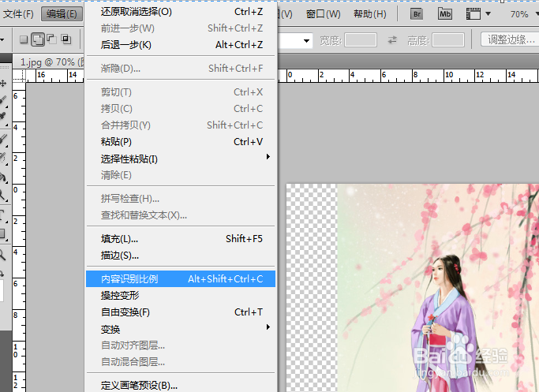
Task: Choose 填充(L)... fill command
Action: tap(181, 239)
